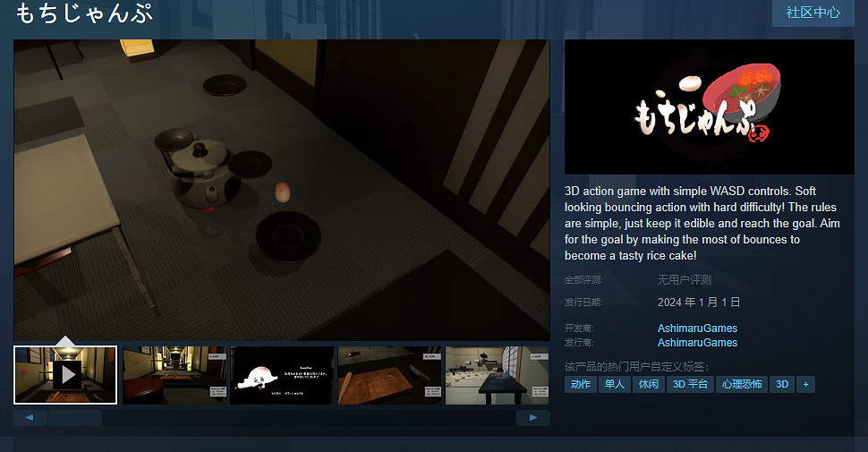Click the 全部评测 label

pyautogui.click(x=583, y=280)
